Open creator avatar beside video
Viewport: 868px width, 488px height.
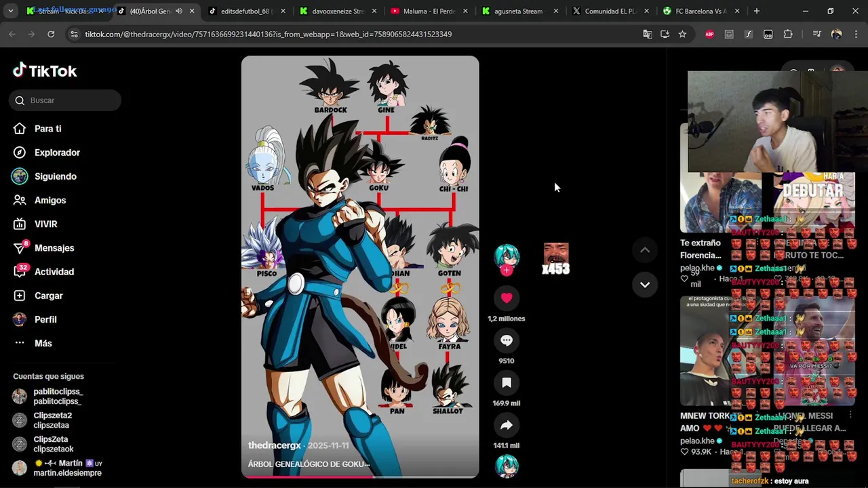(x=507, y=256)
